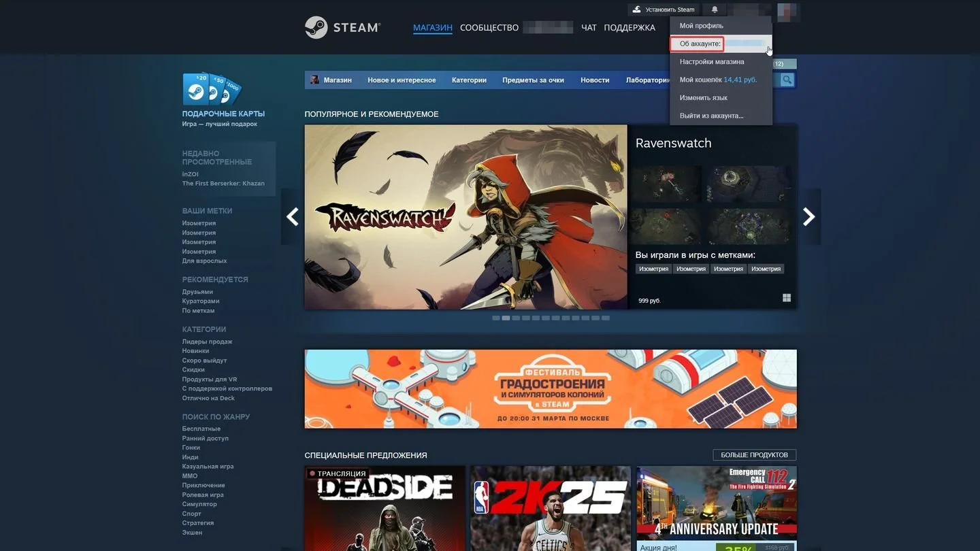Open Отлично на Deck link
The width and height of the screenshot is (980, 551).
coord(208,399)
